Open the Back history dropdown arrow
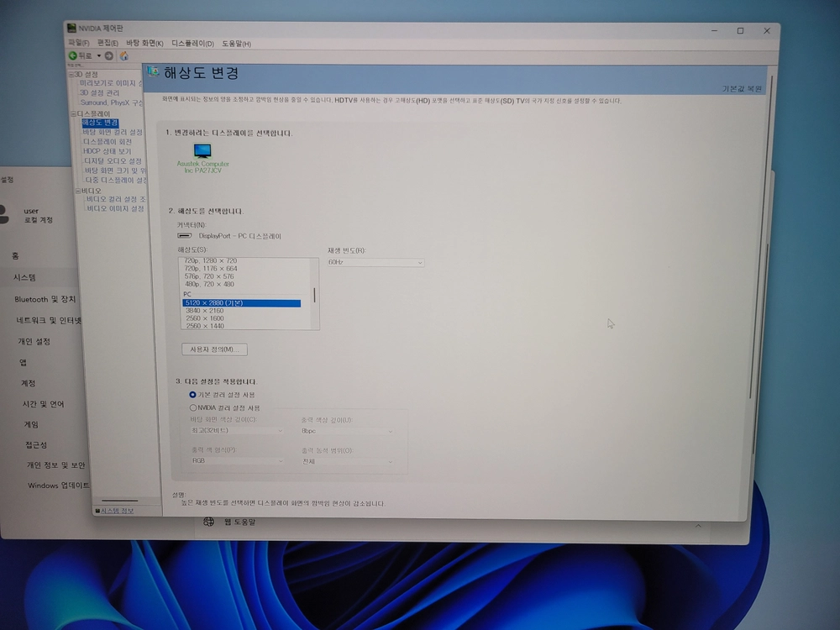840x630 pixels. pos(99,55)
